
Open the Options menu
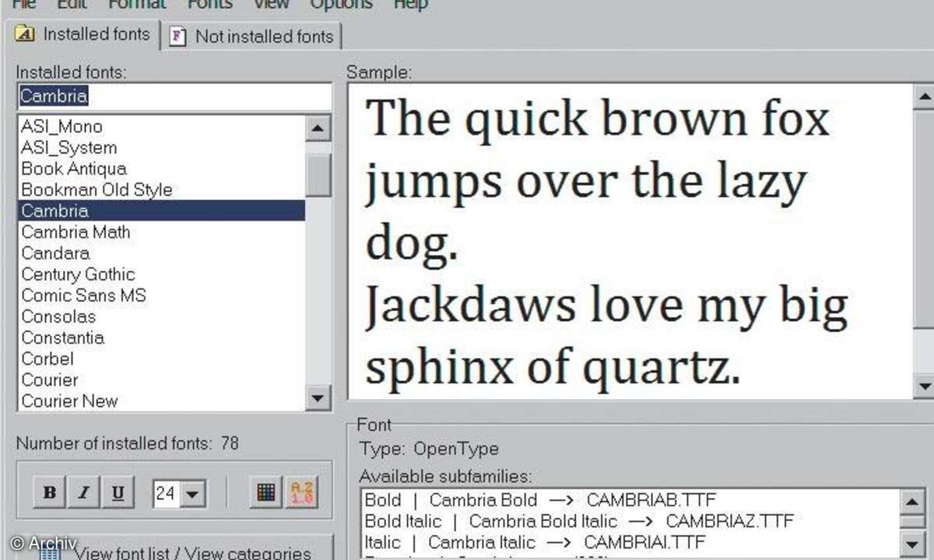341,4
